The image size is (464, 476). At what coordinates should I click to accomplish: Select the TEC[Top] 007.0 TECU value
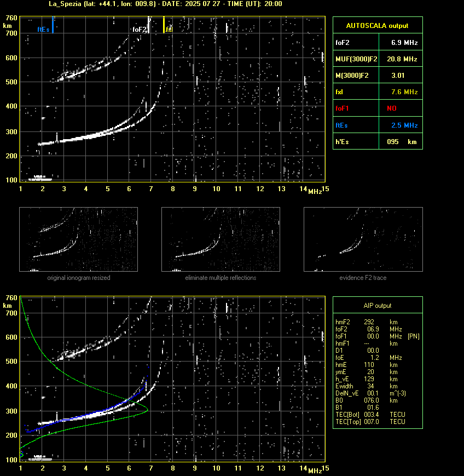372,422
